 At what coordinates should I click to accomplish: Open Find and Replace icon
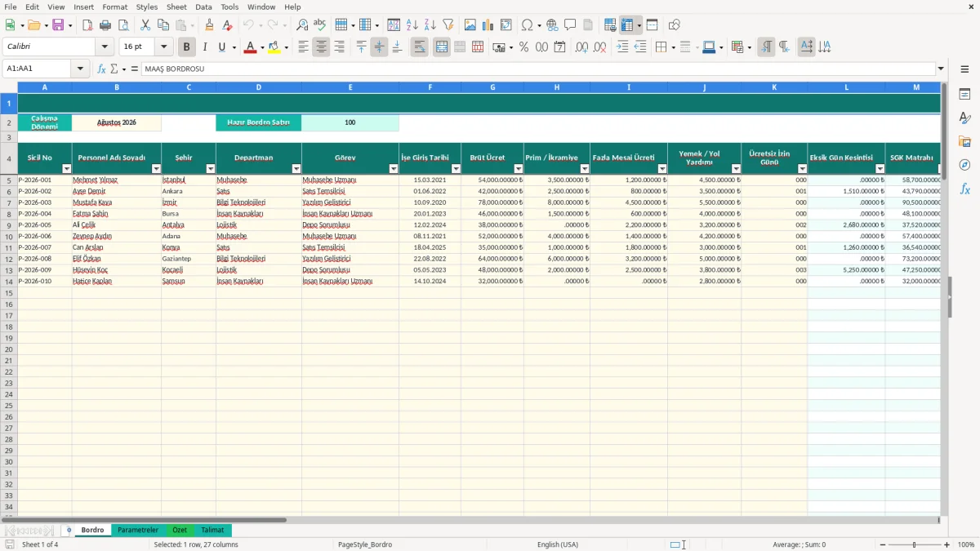[x=302, y=25]
